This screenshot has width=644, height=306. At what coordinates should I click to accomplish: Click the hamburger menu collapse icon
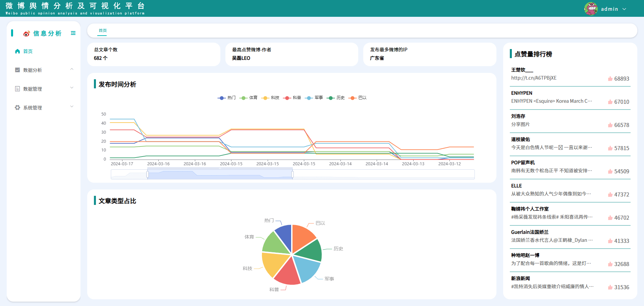73,33
